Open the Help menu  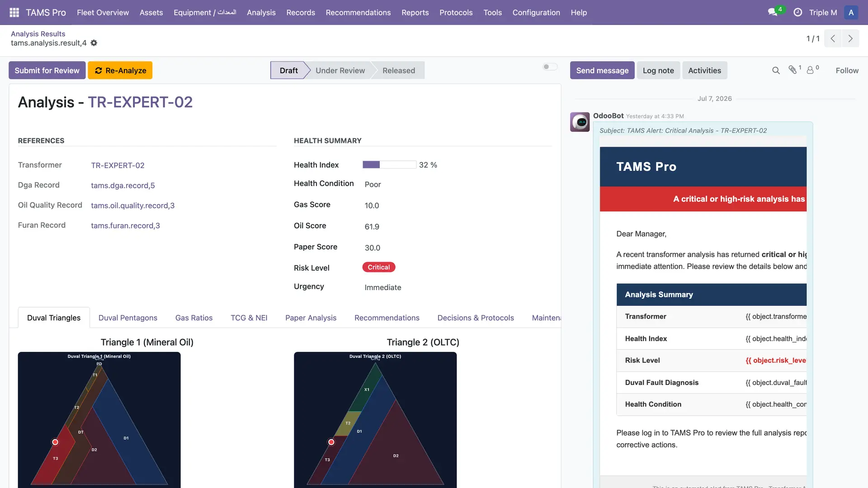[579, 13]
